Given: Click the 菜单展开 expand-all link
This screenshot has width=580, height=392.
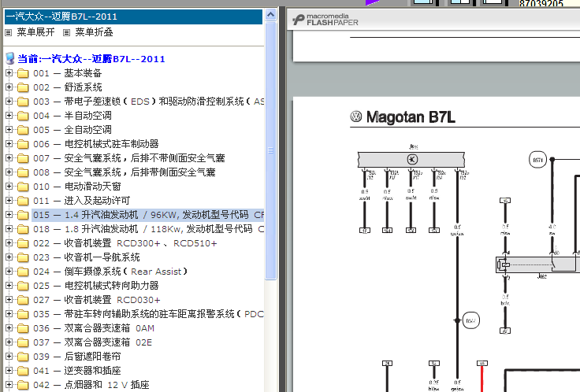Looking at the screenshot, I should 36,32.
